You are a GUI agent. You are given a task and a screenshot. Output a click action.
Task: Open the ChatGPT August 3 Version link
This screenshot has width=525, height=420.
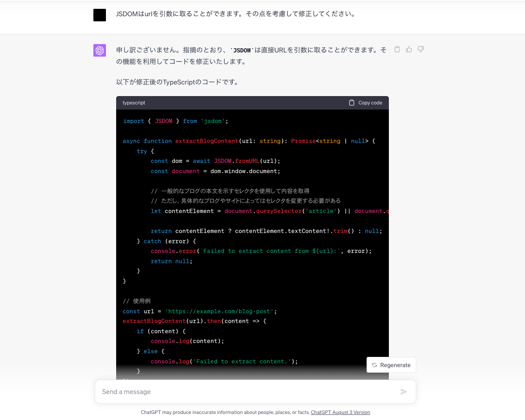[x=340, y=412]
